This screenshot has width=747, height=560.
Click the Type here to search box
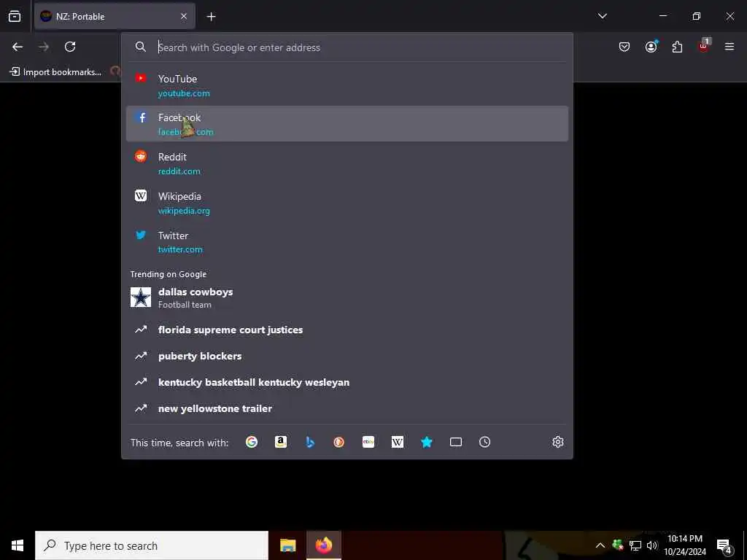point(152,545)
